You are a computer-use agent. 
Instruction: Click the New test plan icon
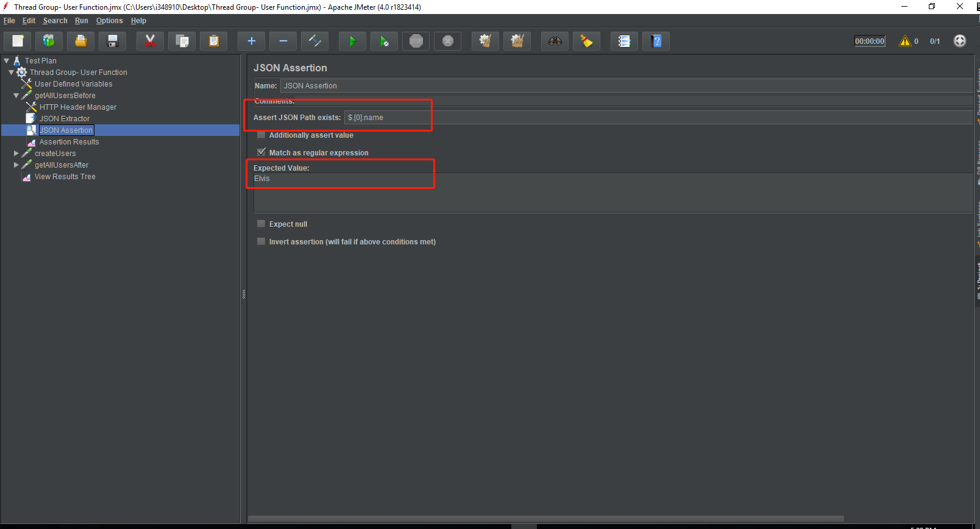coord(18,41)
